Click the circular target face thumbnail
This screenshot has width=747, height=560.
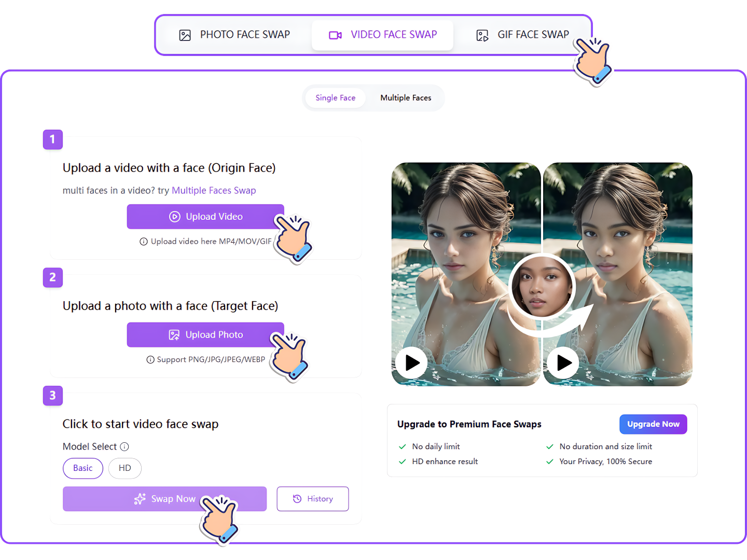pyautogui.click(x=542, y=287)
